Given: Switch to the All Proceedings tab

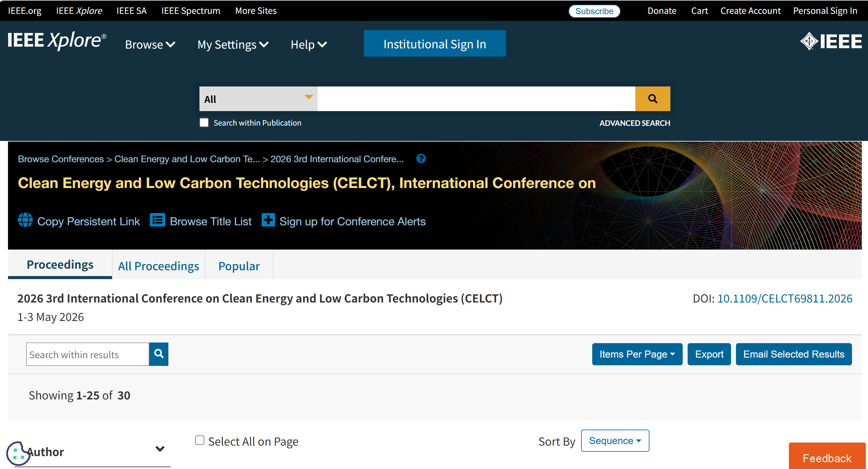Looking at the screenshot, I should pos(159,266).
